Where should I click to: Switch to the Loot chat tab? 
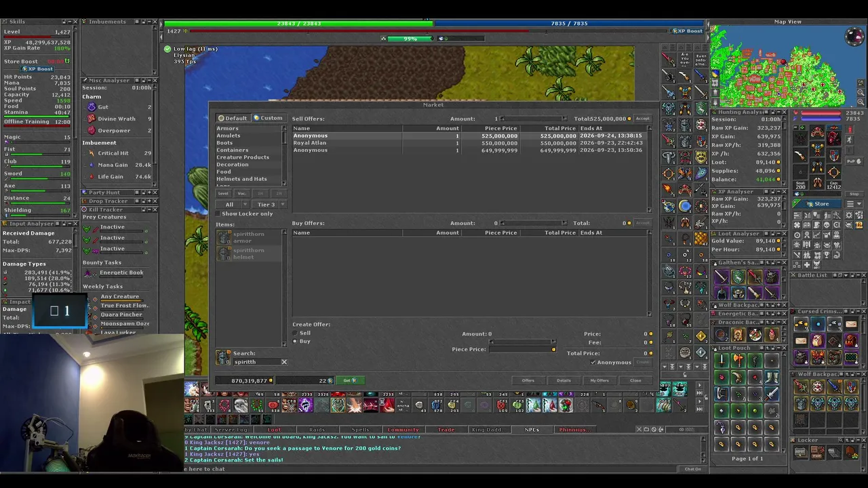tap(274, 430)
